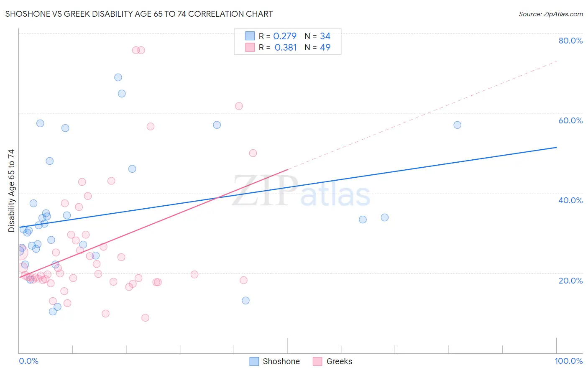Viewport: 588px width, 373px height.
Task: Click the pink swatch beside R = 0.381
Action: (x=250, y=47)
